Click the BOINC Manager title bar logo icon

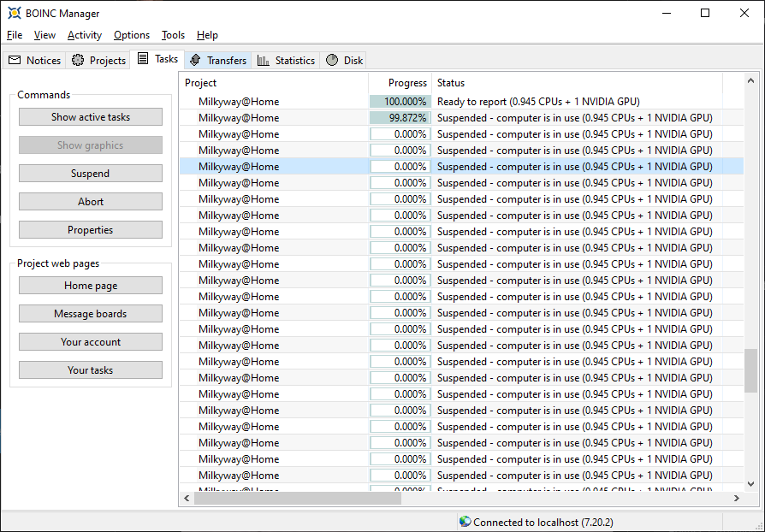point(15,13)
